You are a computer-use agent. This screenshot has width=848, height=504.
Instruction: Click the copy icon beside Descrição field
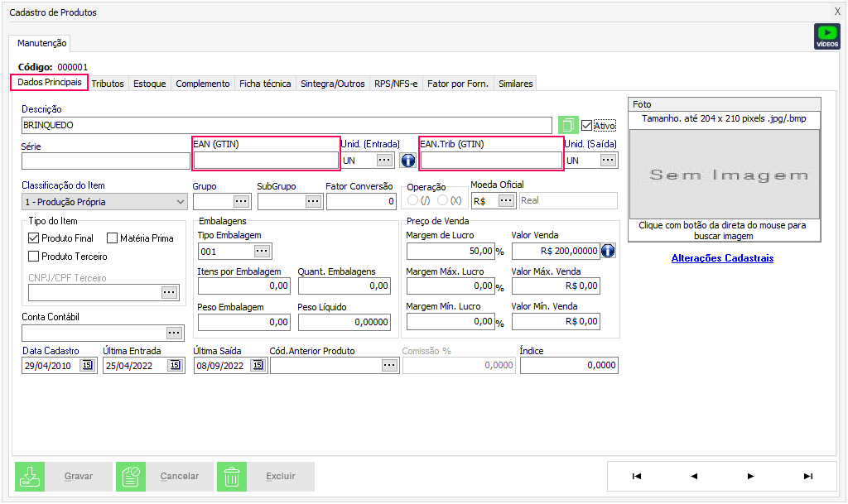click(567, 126)
